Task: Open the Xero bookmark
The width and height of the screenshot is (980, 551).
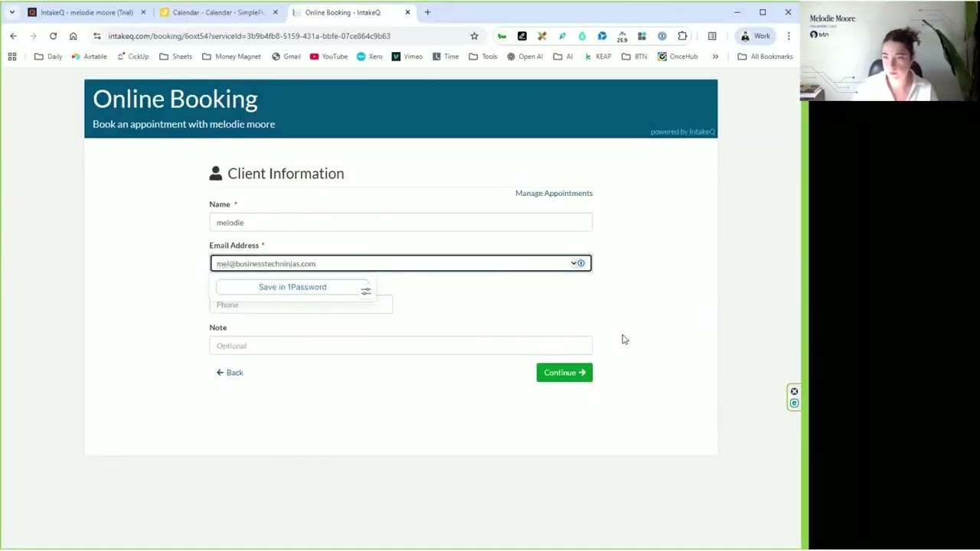Action: [x=369, y=57]
